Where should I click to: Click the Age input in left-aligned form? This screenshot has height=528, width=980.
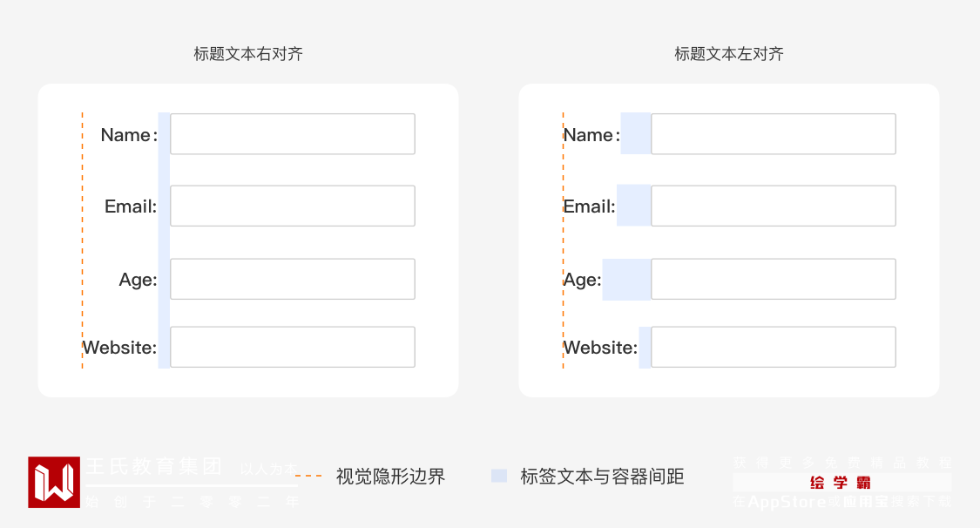click(774, 279)
